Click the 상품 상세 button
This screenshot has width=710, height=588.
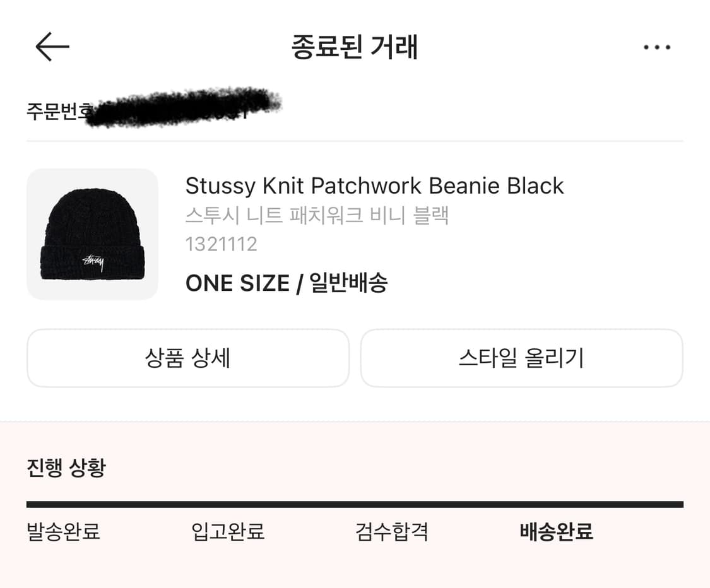(x=187, y=358)
